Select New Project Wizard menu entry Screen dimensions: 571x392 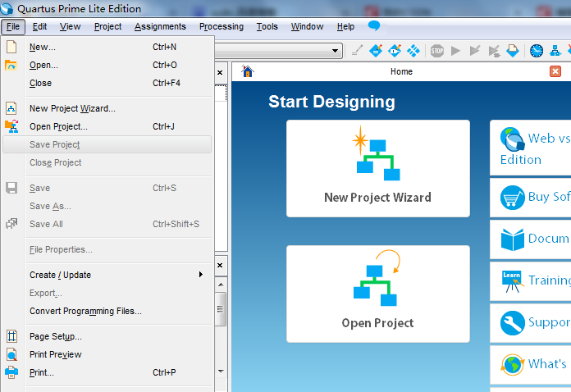coord(72,108)
